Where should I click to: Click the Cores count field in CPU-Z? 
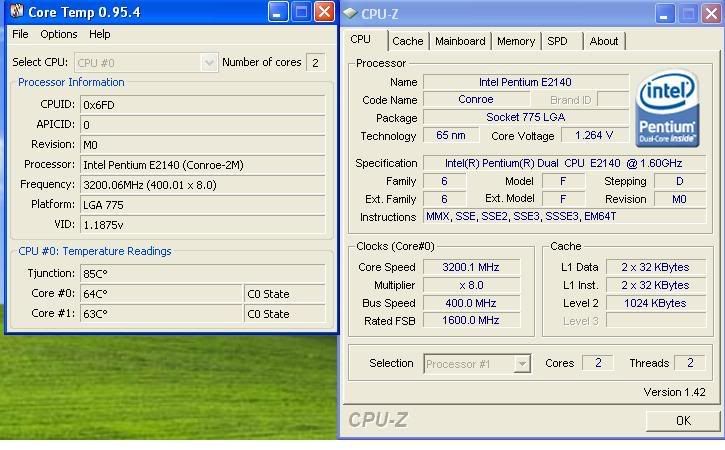pos(598,363)
